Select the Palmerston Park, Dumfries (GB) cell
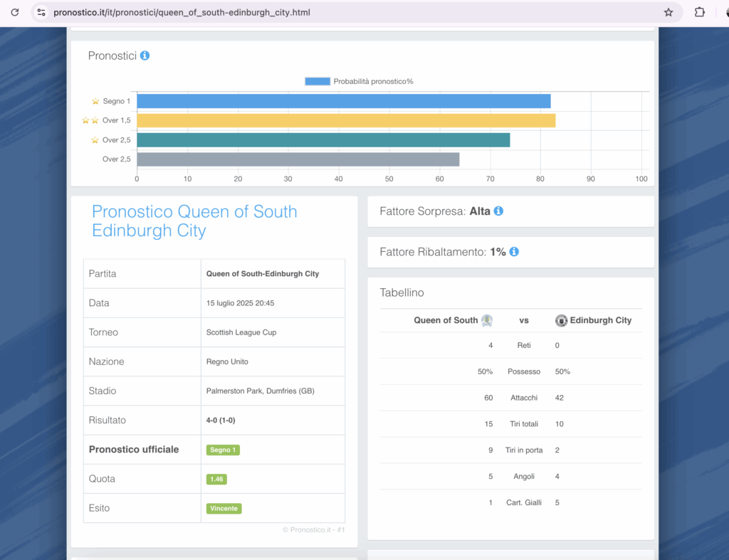 click(273, 391)
